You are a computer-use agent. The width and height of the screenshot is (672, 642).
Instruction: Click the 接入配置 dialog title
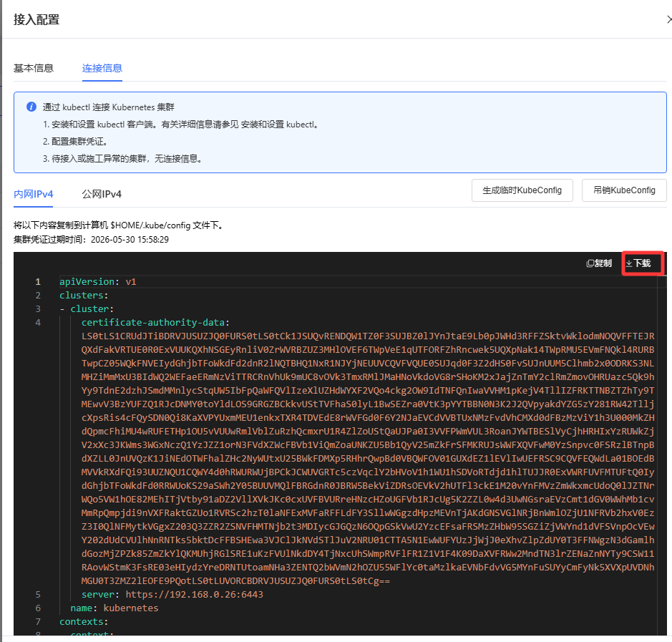(x=36, y=20)
